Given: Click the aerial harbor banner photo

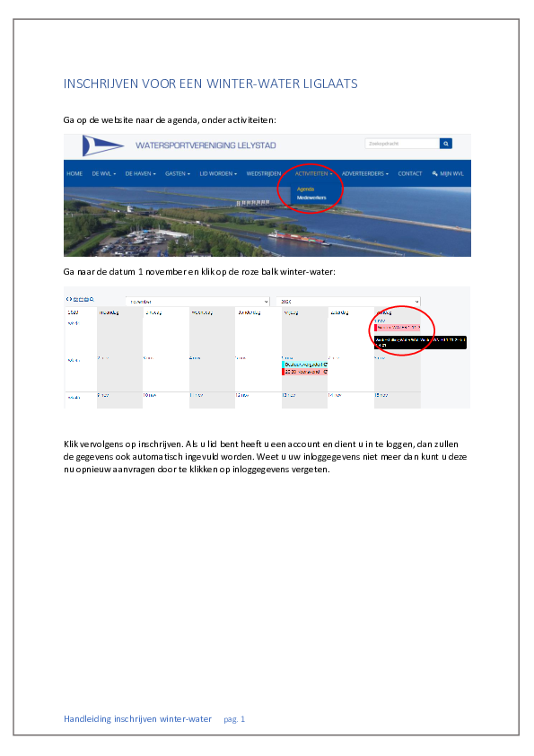Looking at the screenshot, I should pos(267,222).
